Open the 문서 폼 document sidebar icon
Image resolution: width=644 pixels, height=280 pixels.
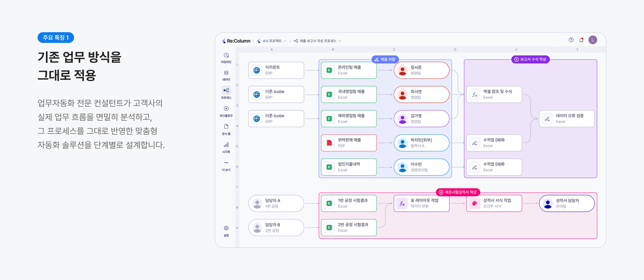pos(226,127)
